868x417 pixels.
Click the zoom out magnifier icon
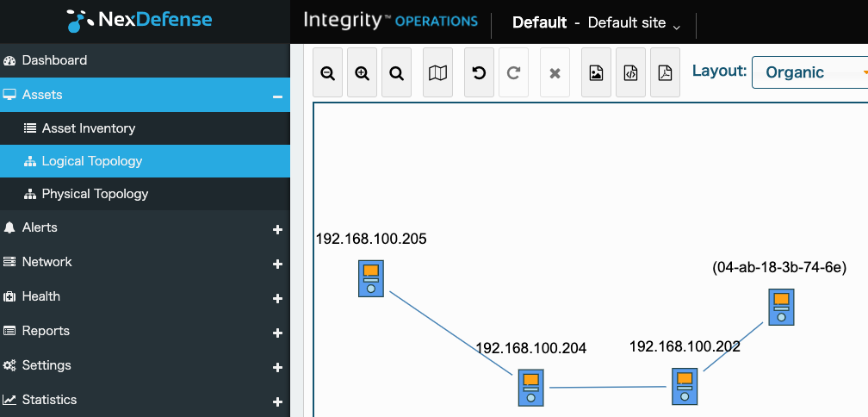328,73
